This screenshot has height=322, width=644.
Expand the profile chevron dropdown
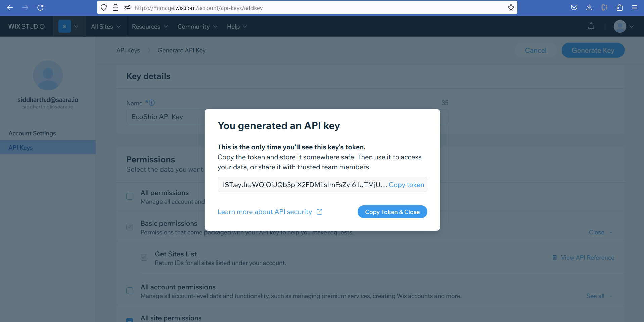point(632,26)
